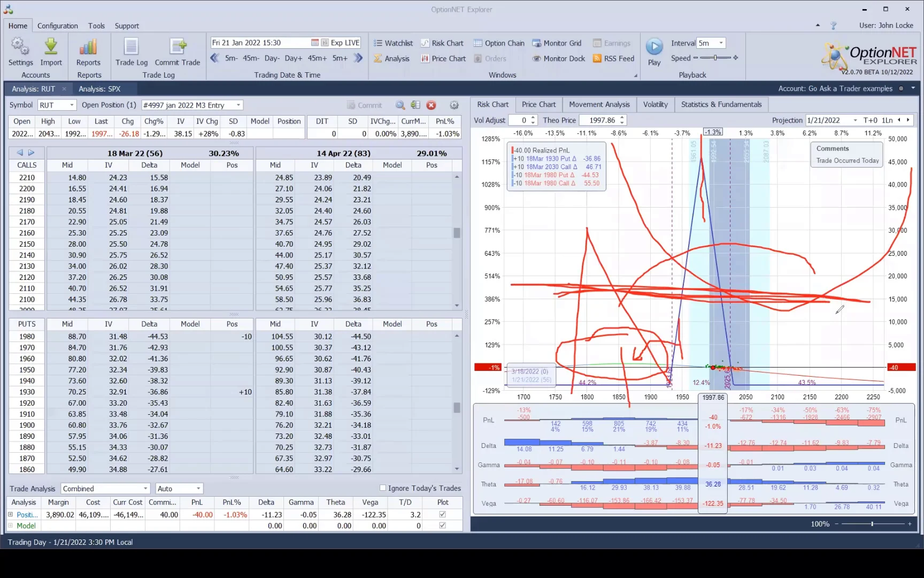
Task: Jump forward with the double right arrow
Action: (x=358, y=58)
